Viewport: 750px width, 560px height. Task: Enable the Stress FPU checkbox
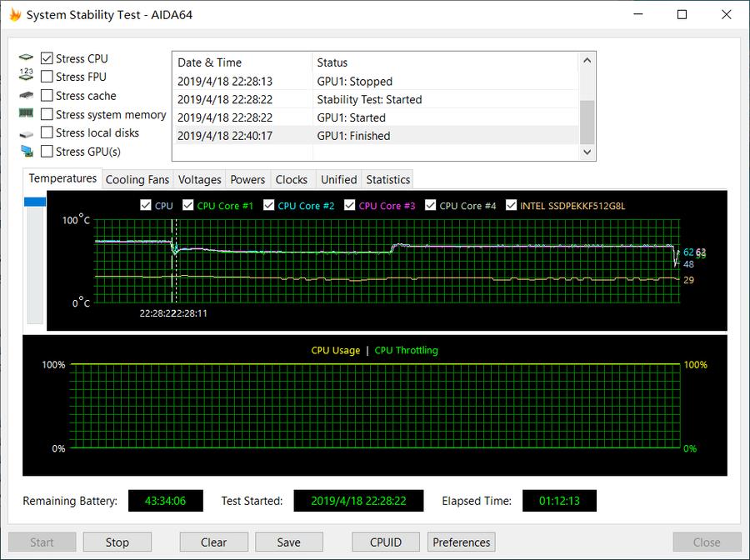point(47,76)
